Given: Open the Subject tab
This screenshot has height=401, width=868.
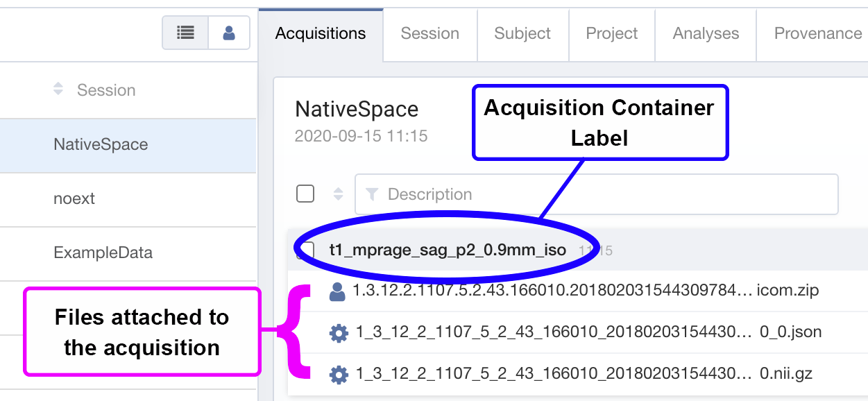Looking at the screenshot, I should coord(522,33).
